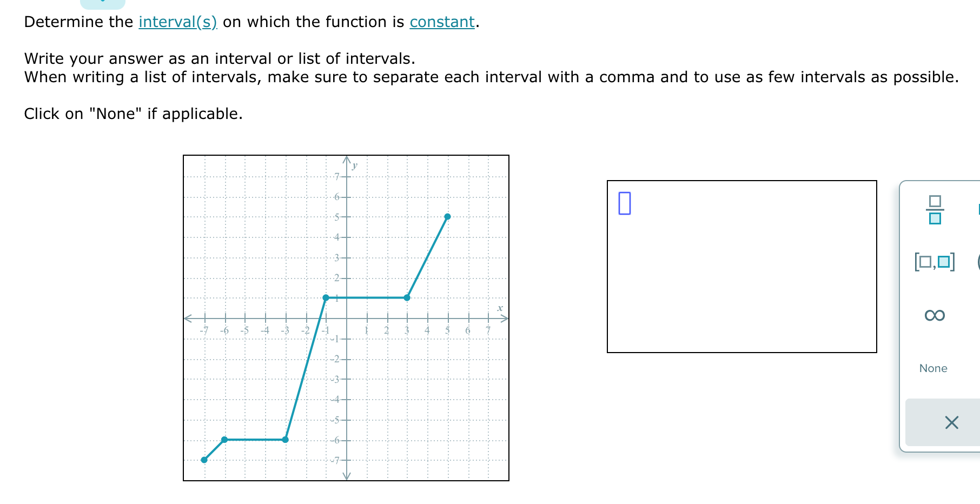The height and width of the screenshot is (504, 980).
Task: Open the "interval(s)" hyperlink
Action: click(x=177, y=22)
